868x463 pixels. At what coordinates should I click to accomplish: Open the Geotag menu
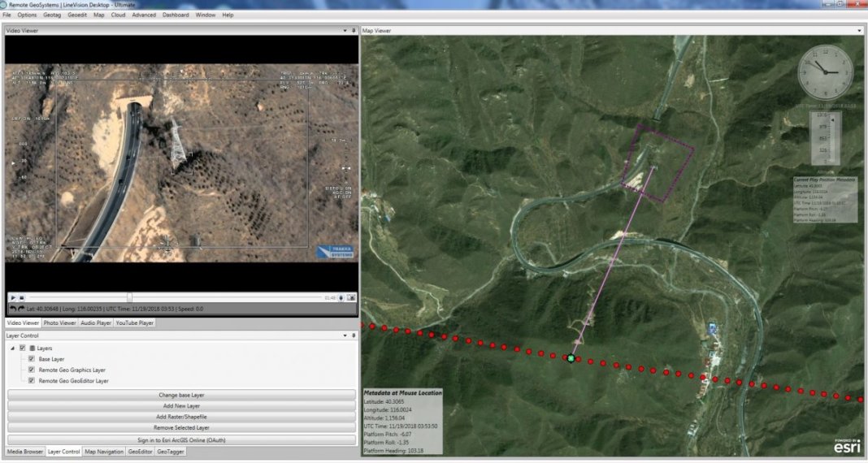(x=52, y=15)
